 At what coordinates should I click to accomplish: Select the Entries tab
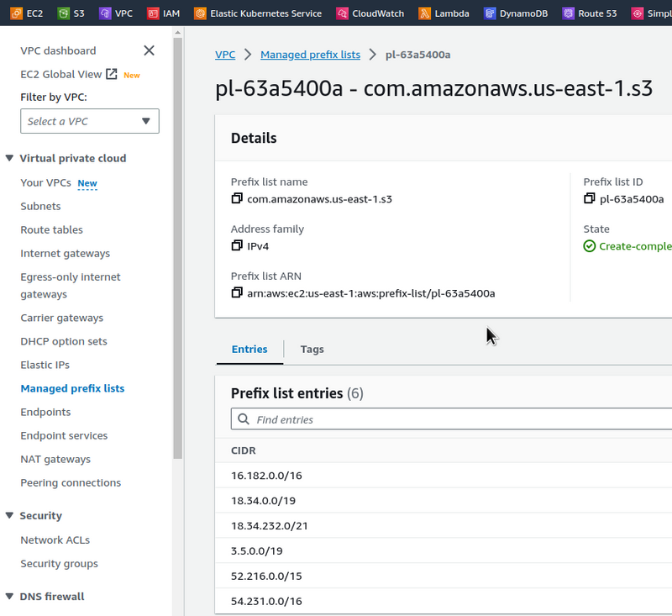[x=249, y=350]
